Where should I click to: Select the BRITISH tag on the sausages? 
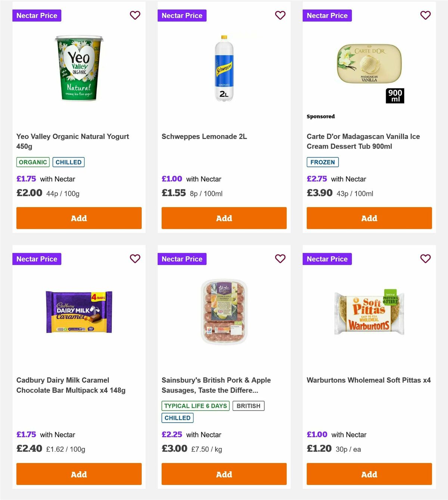coord(249,406)
